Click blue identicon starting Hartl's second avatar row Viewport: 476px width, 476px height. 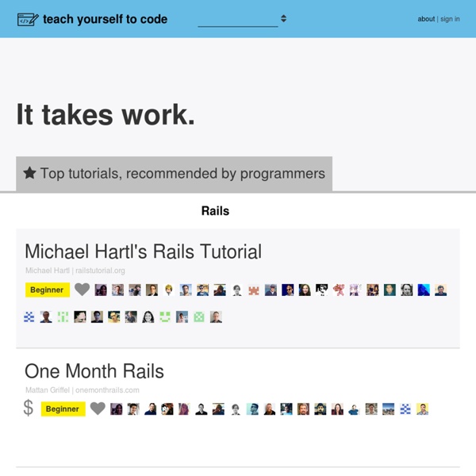pyautogui.click(x=29, y=317)
